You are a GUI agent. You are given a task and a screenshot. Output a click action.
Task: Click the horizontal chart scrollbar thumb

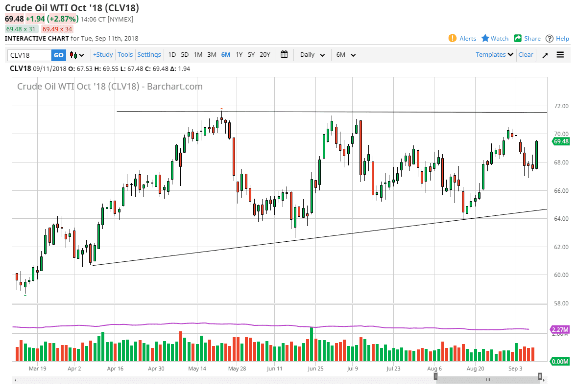488,379
